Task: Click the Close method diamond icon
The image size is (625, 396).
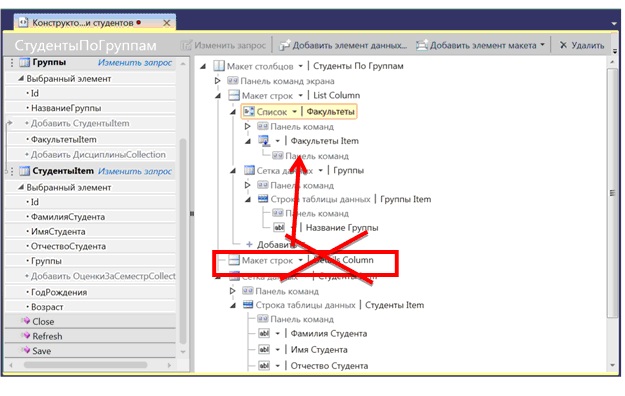Action: 26,321
